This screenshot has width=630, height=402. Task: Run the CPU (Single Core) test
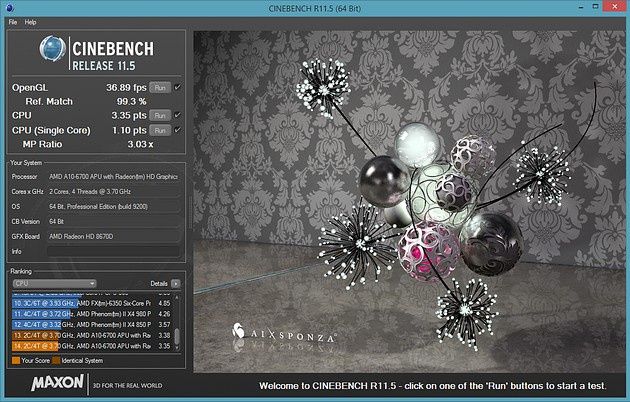160,130
